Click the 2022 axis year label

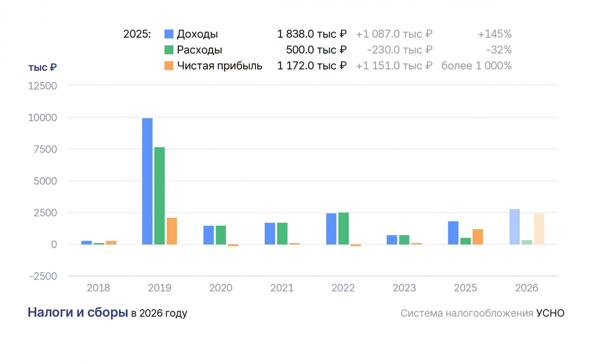click(343, 288)
